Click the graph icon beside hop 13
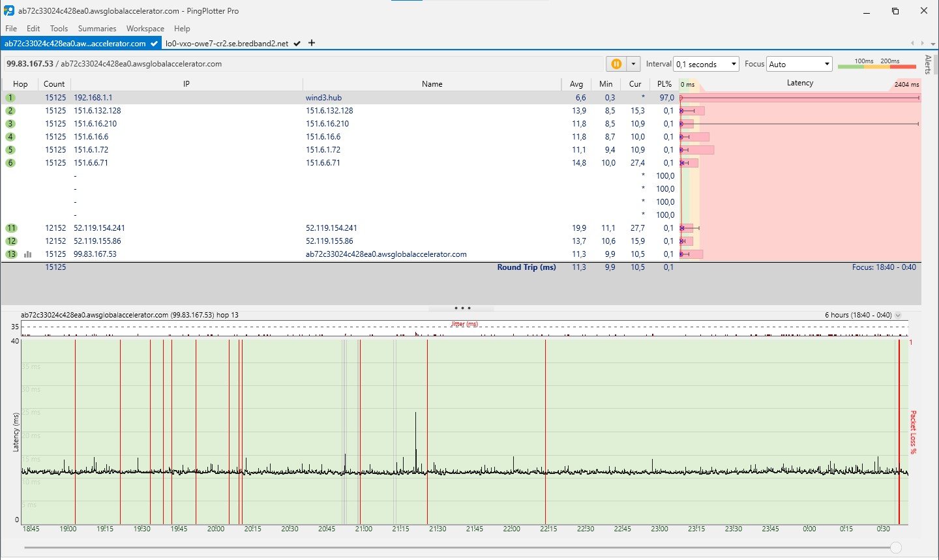939x560 pixels. pos(28,254)
